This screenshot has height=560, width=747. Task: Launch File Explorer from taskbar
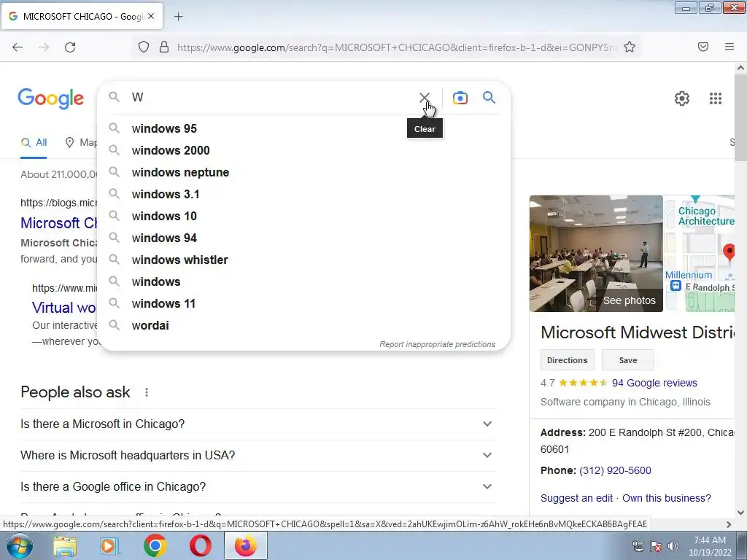(x=65, y=545)
